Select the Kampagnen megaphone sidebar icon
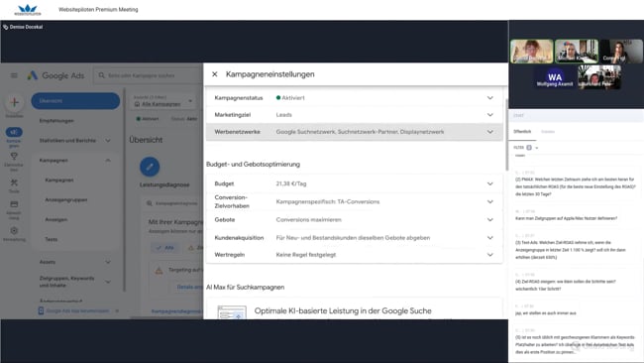The width and height of the screenshot is (644, 363). [x=14, y=132]
